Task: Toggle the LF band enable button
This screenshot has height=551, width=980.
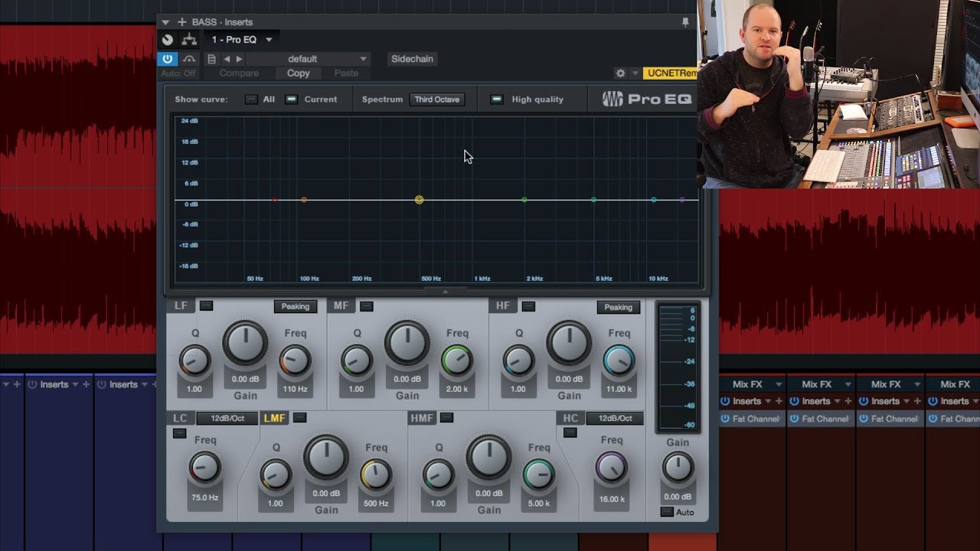Action: click(206, 306)
